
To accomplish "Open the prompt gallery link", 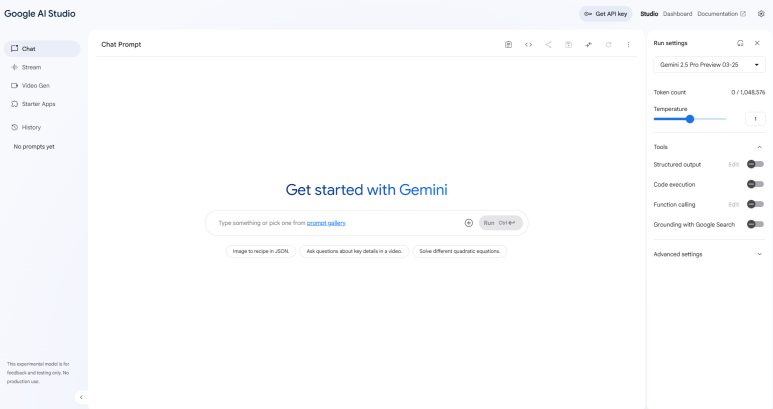I will pos(326,223).
